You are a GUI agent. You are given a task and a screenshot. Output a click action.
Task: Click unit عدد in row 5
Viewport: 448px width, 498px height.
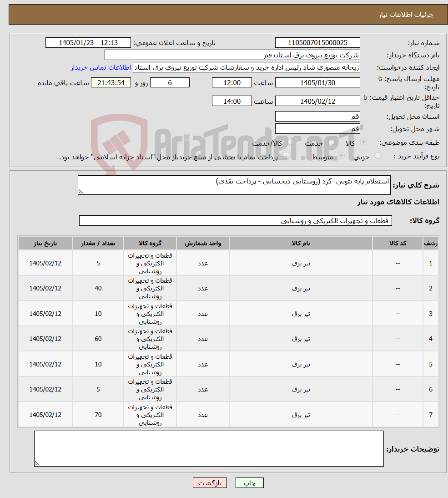click(203, 364)
